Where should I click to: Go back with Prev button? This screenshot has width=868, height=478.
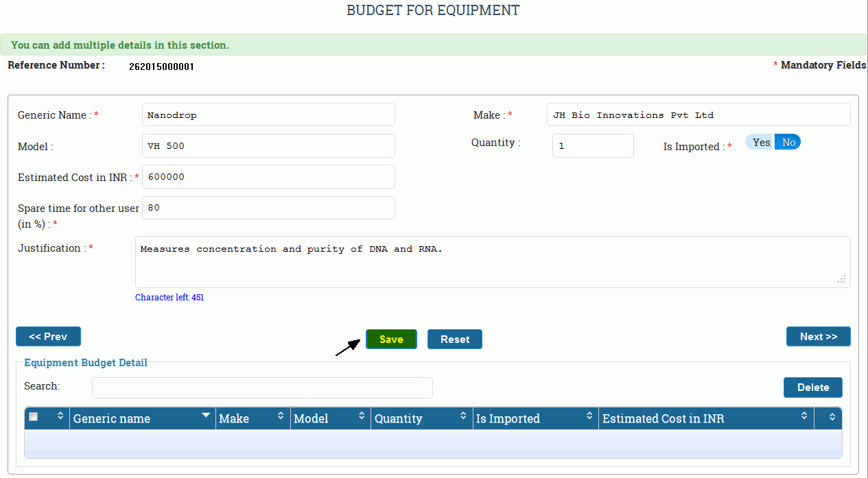coord(48,337)
